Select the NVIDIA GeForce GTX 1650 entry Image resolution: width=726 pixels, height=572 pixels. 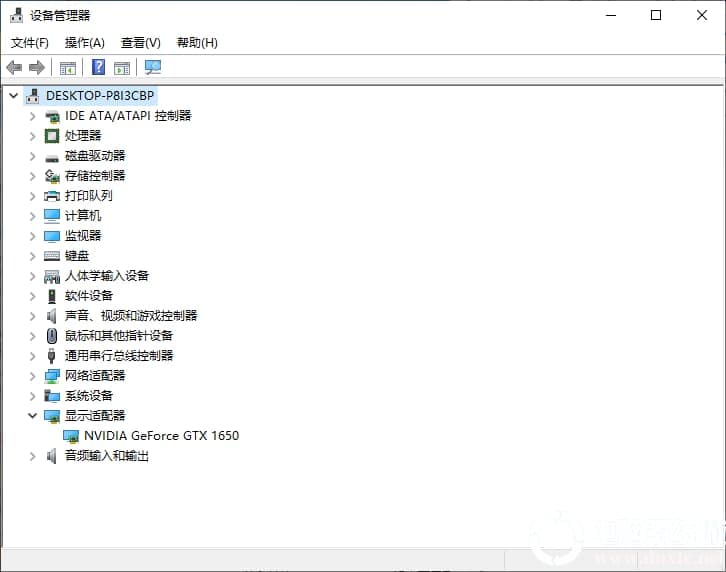tap(162, 436)
